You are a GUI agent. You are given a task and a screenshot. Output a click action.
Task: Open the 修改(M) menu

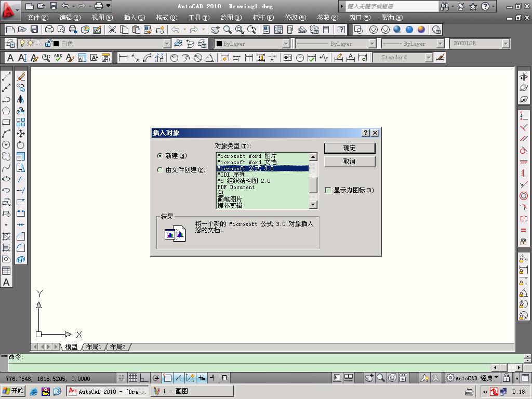pyautogui.click(x=296, y=17)
